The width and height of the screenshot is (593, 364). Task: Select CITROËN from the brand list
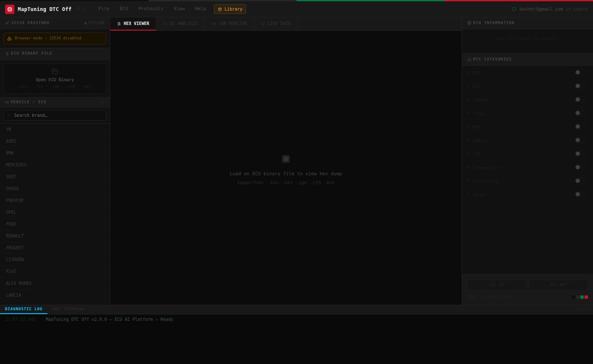tap(55, 260)
